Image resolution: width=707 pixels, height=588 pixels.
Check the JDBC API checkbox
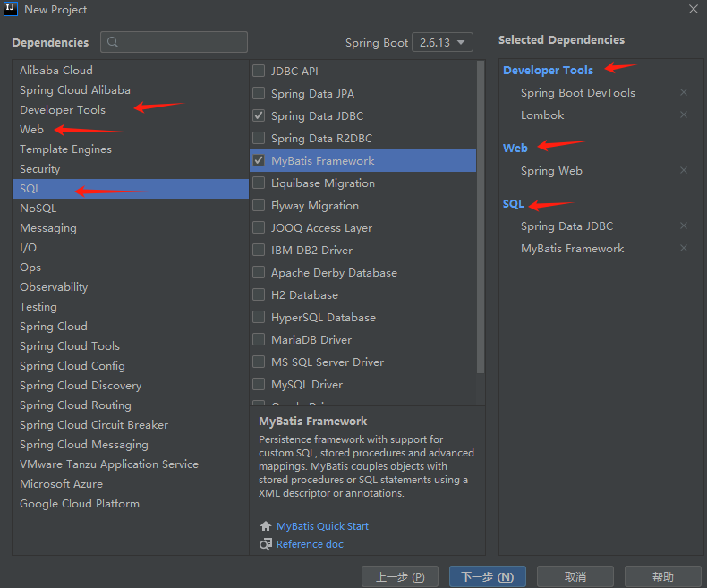click(259, 71)
